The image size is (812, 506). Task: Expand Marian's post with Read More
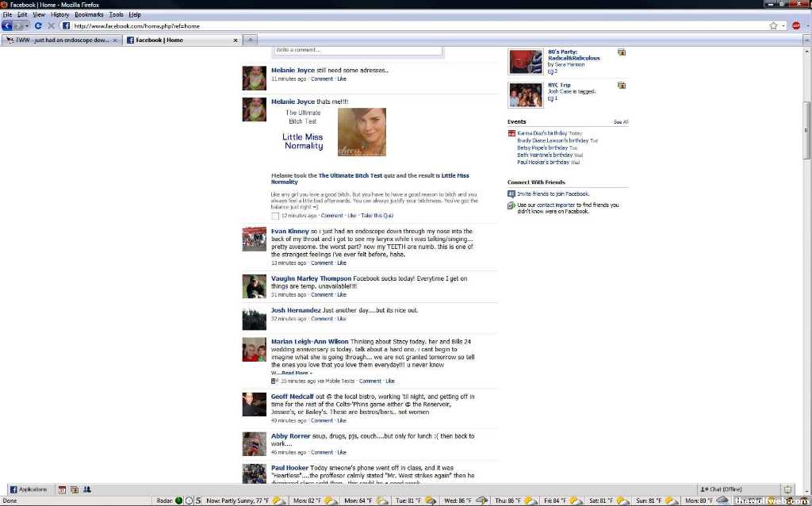coord(297,373)
